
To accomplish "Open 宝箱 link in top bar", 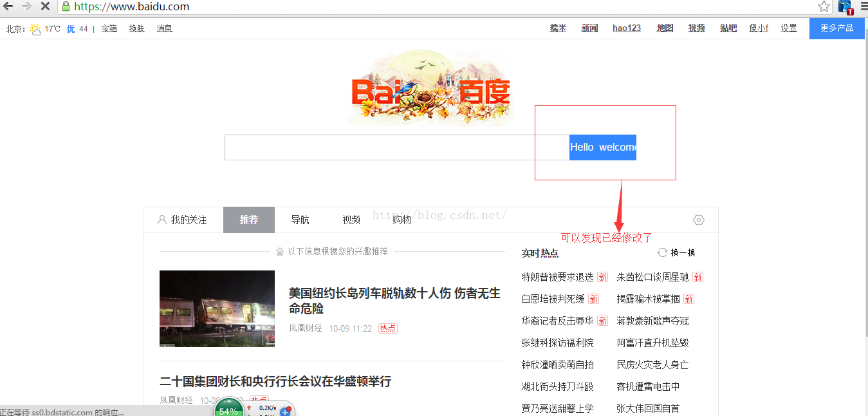I will 109,28.
